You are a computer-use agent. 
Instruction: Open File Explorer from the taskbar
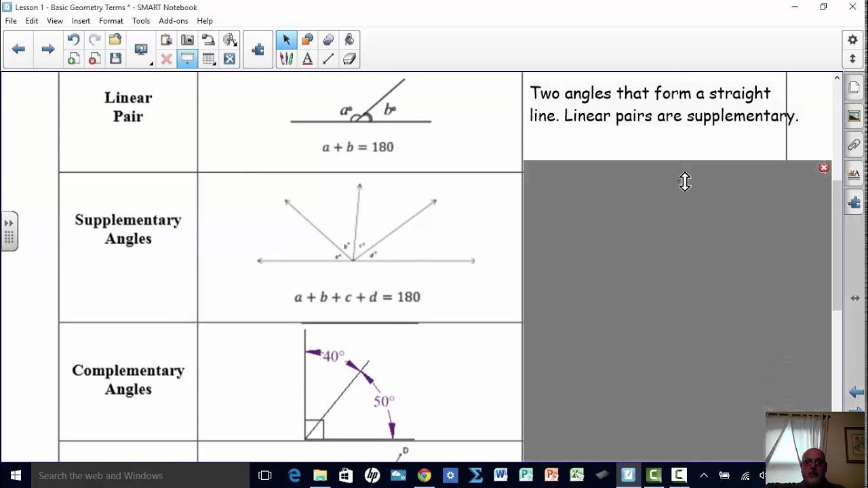pos(320,476)
